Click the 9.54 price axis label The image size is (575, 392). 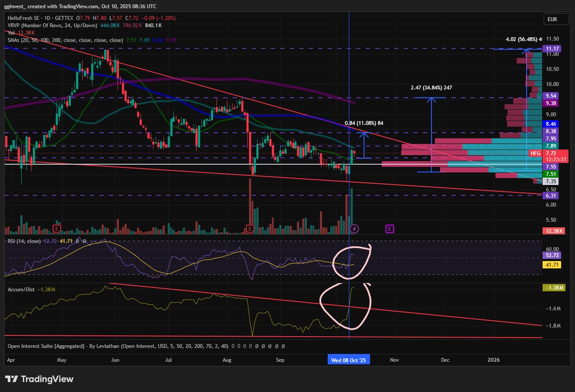coord(551,96)
